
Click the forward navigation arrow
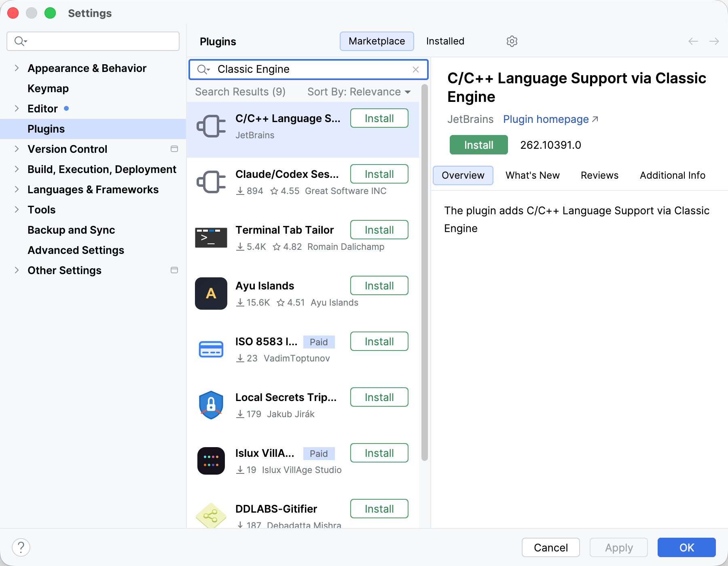[714, 41]
